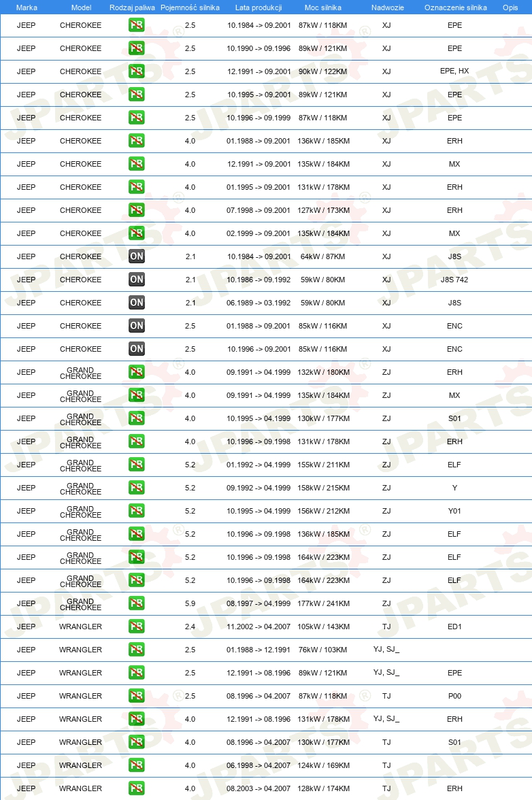
Task: Click the 'Moc silnika' column header
Action: (323, 7)
